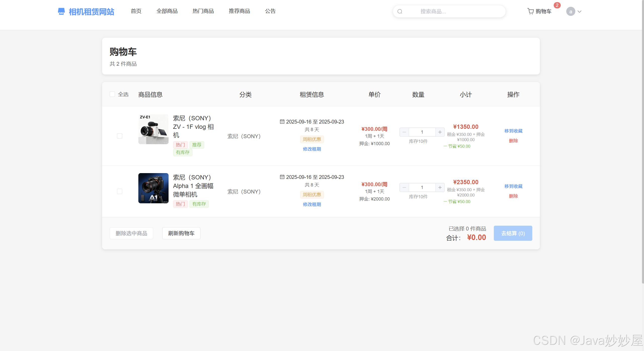Click 推荐 tag on ZV-1F camera

pos(197,145)
